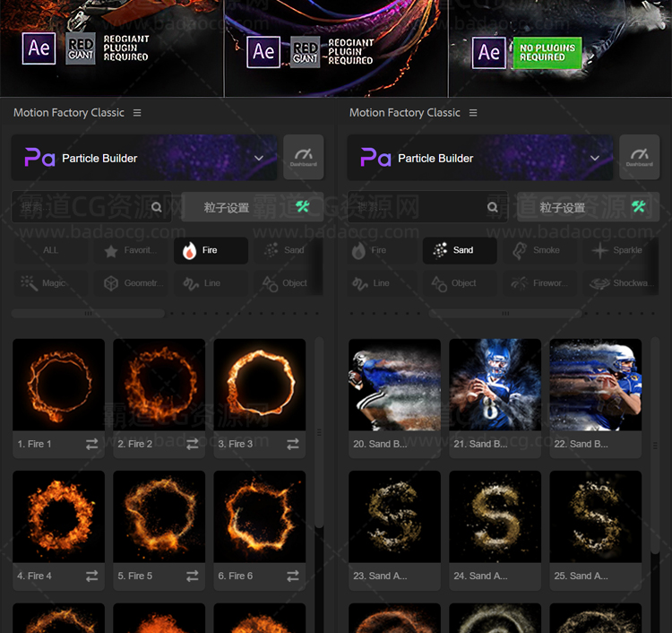Screen dimensions: 672x633
Task: Click Red Giant logo in middle banner
Action: coord(306,52)
